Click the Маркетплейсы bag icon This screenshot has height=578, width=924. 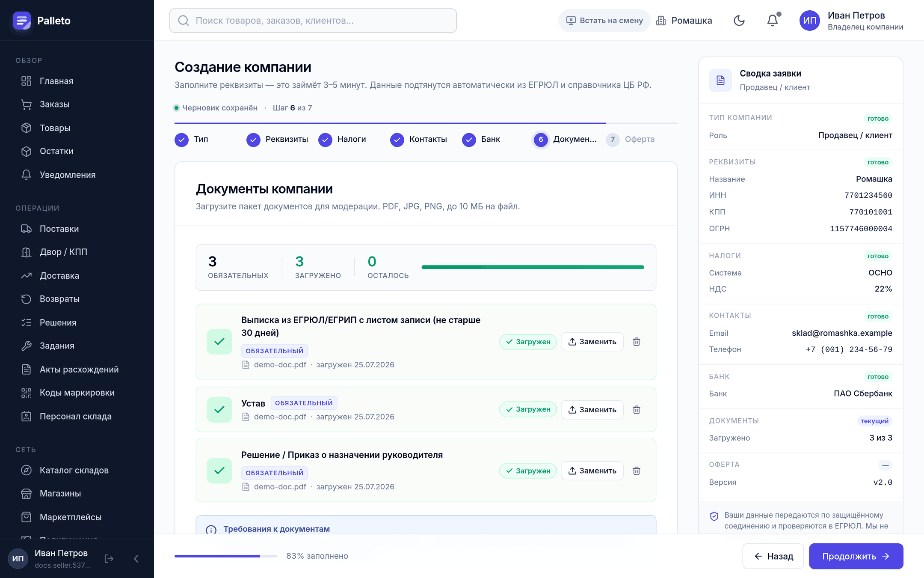point(27,517)
